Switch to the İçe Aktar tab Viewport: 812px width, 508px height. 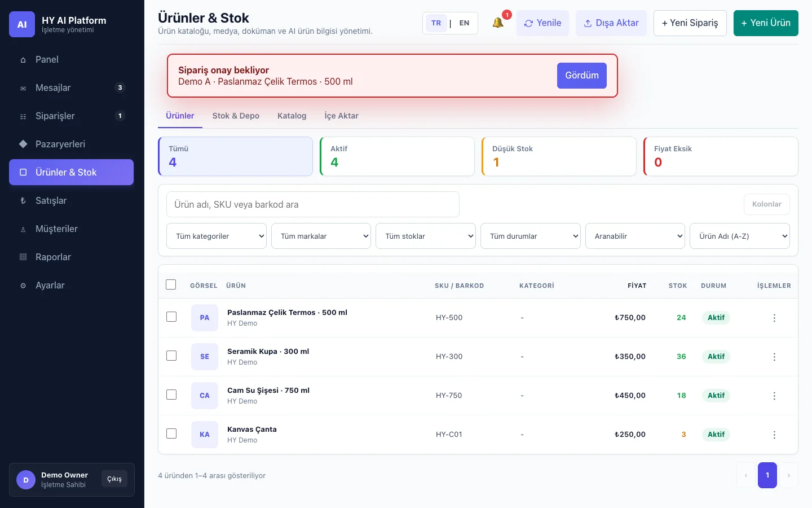341,116
